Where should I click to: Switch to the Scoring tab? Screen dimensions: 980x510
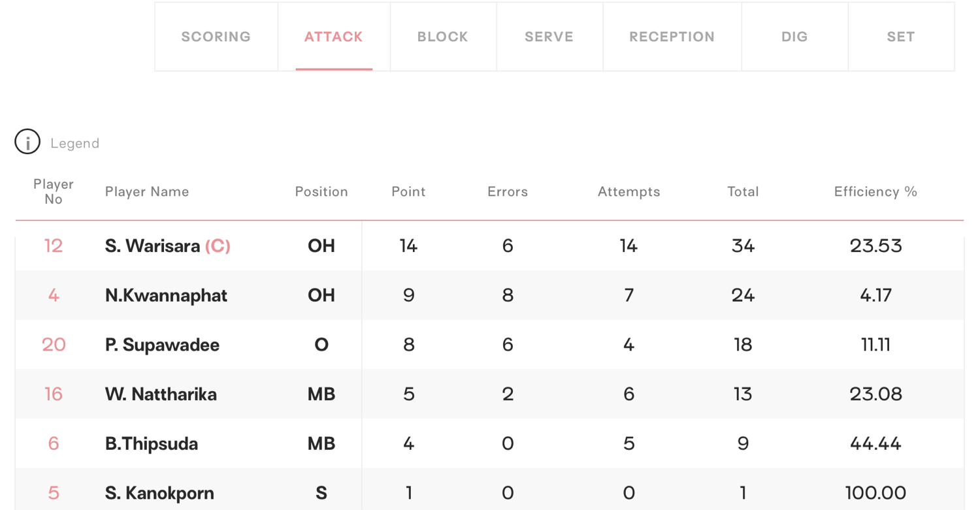tap(216, 37)
